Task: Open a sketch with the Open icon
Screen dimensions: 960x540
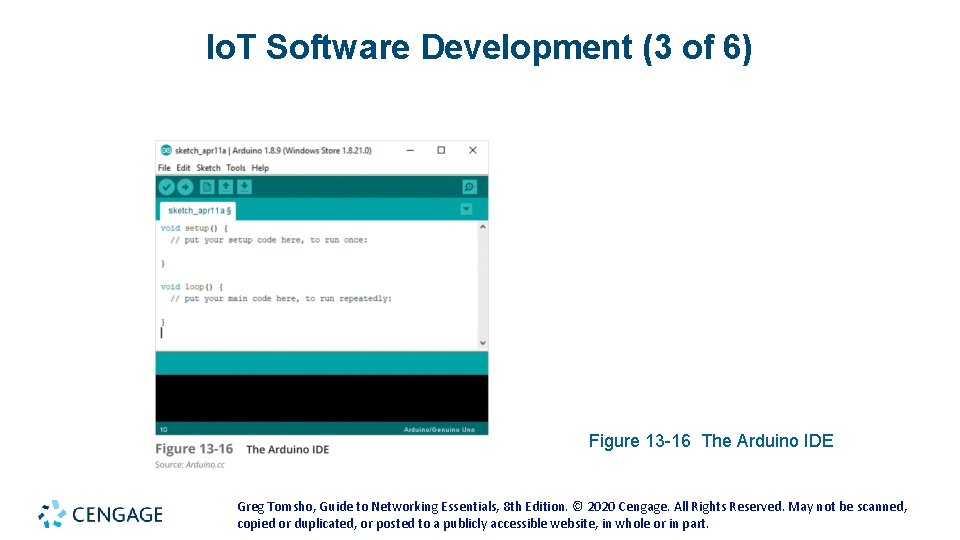Action: click(x=225, y=187)
